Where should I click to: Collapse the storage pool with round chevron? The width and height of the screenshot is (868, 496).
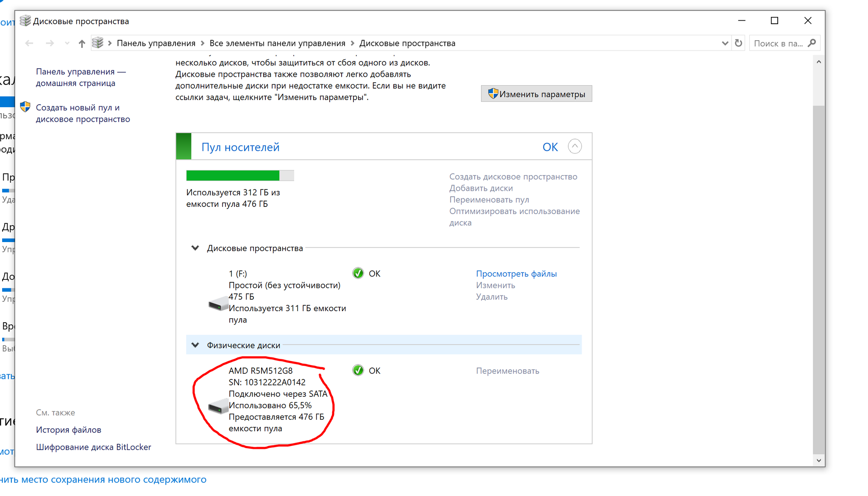tap(574, 147)
